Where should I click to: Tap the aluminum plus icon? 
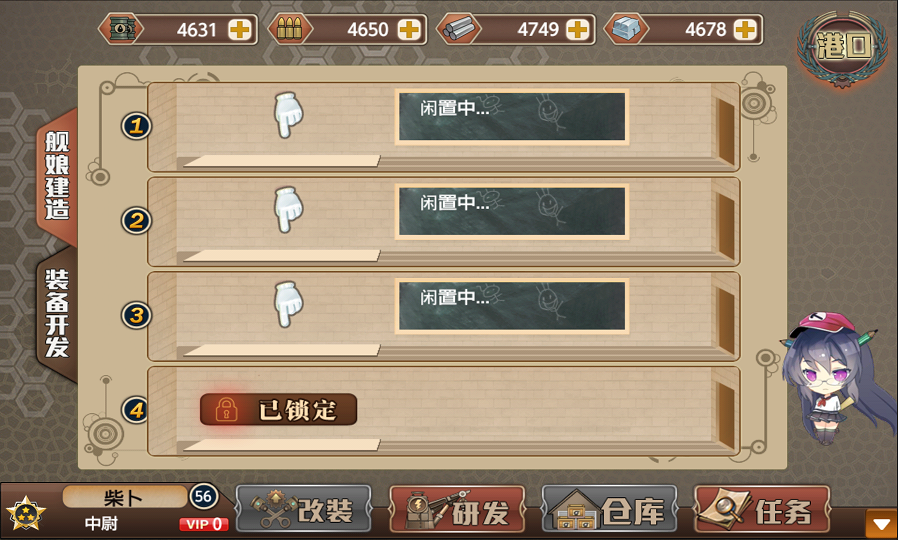pyautogui.click(x=745, y=29)
